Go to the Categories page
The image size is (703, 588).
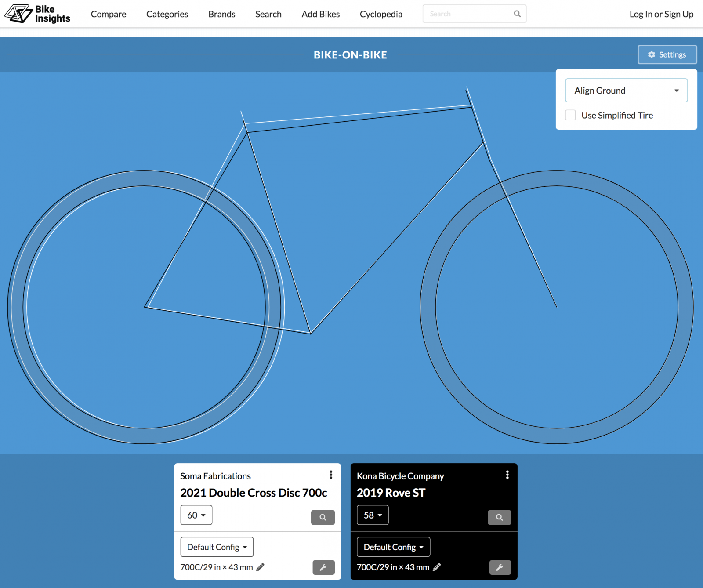point(167,14)
